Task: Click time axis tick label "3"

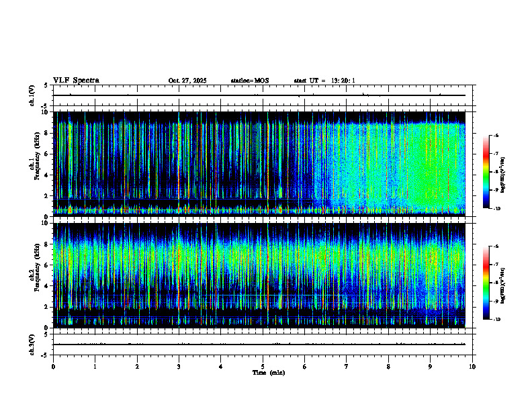Action: [179, 367]
